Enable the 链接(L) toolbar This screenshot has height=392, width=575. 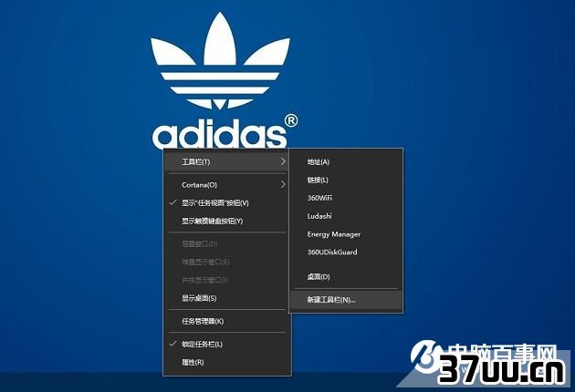346,180
